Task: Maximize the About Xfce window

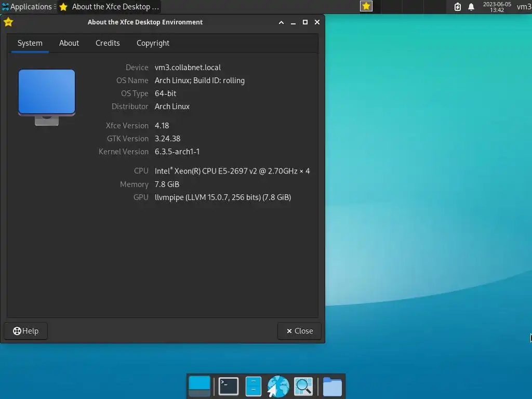Action: coord(305,22)
